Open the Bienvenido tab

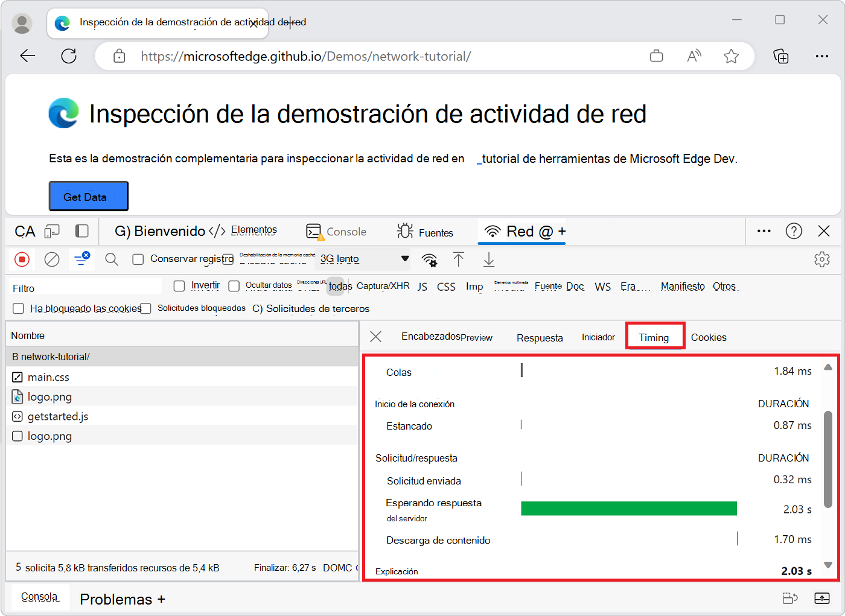tap(160, 231)
